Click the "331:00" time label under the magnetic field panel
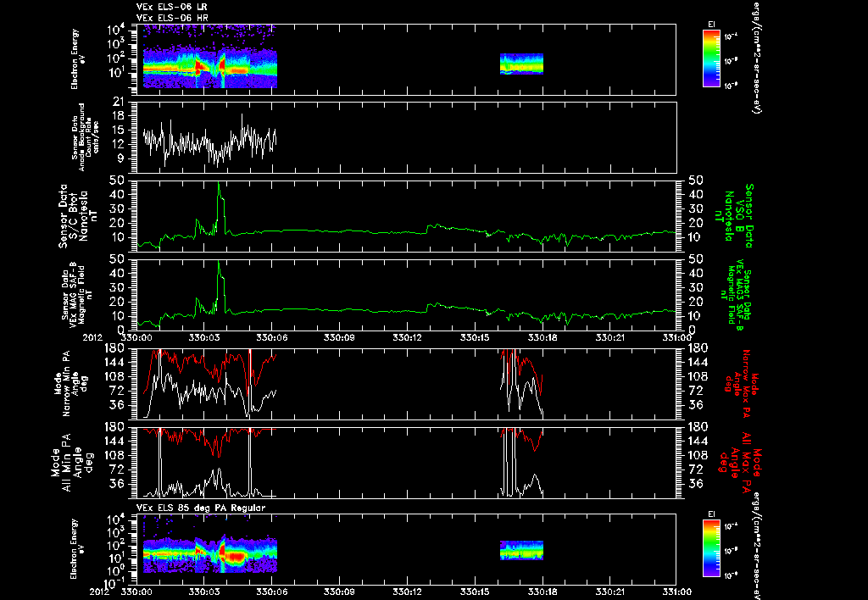The height and width of the screenshot is (600, 868). (x=676, y=337)
